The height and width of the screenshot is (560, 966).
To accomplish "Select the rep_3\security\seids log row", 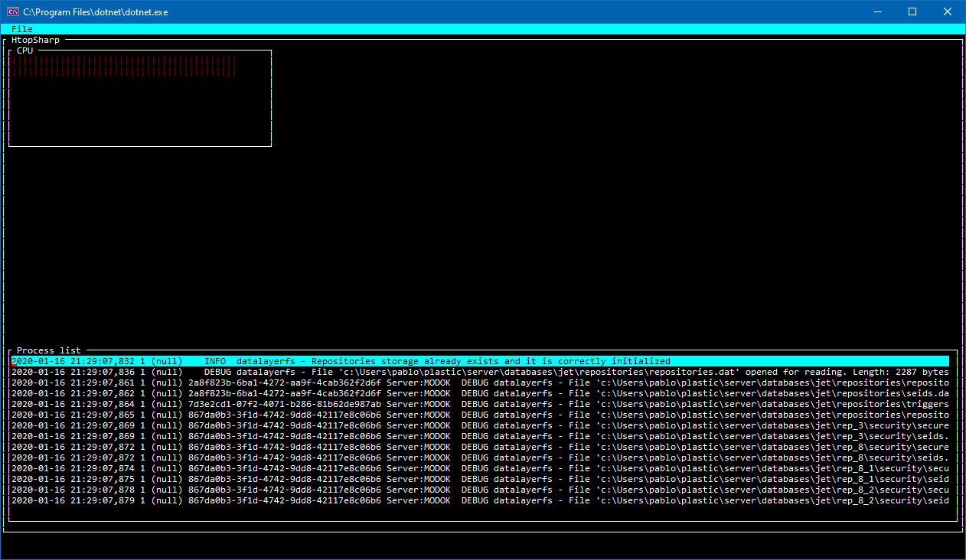I will coord(480,436).
